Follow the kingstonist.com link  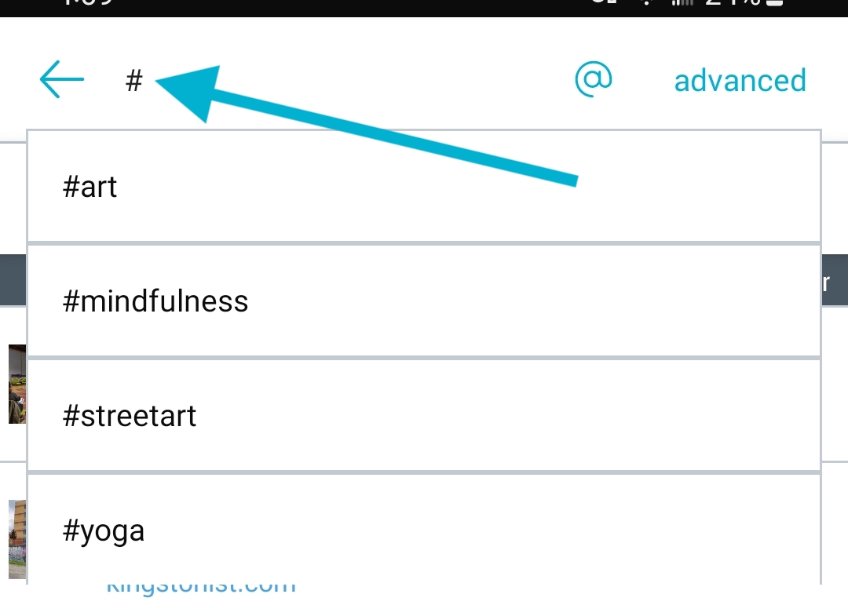[201, 588]
